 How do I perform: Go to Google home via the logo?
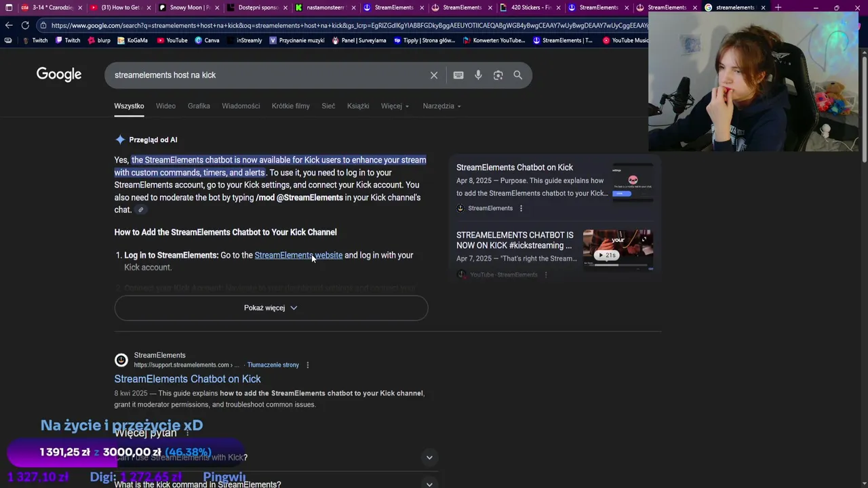pyautogui.click(x=59, y=75)
